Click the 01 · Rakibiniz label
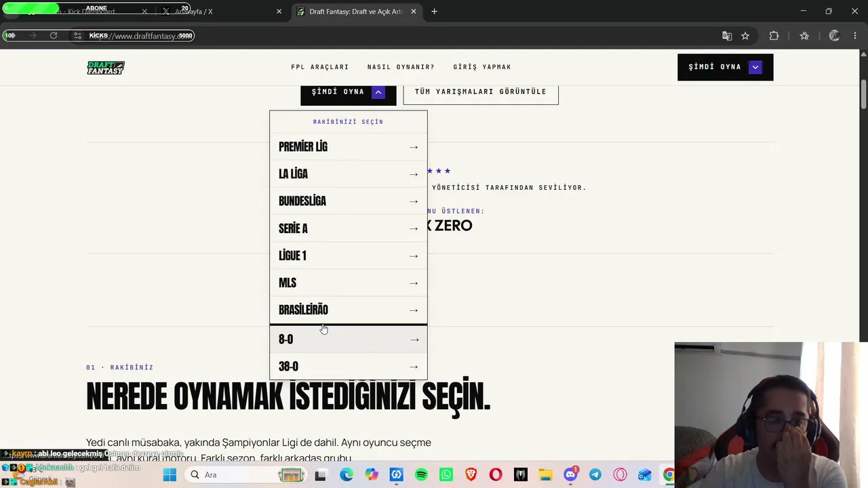868x488 pixels. tap(120, 367)
